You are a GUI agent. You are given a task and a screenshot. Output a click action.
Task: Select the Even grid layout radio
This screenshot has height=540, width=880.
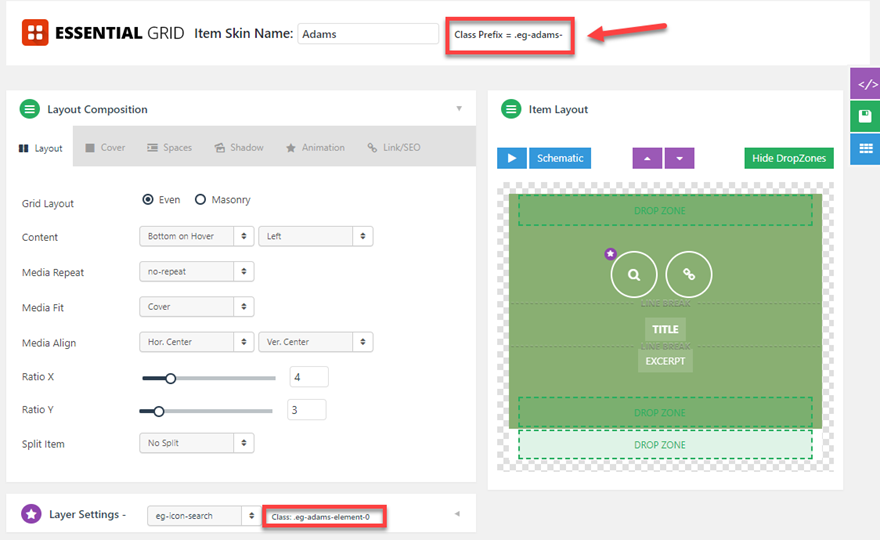coord(148,200)
